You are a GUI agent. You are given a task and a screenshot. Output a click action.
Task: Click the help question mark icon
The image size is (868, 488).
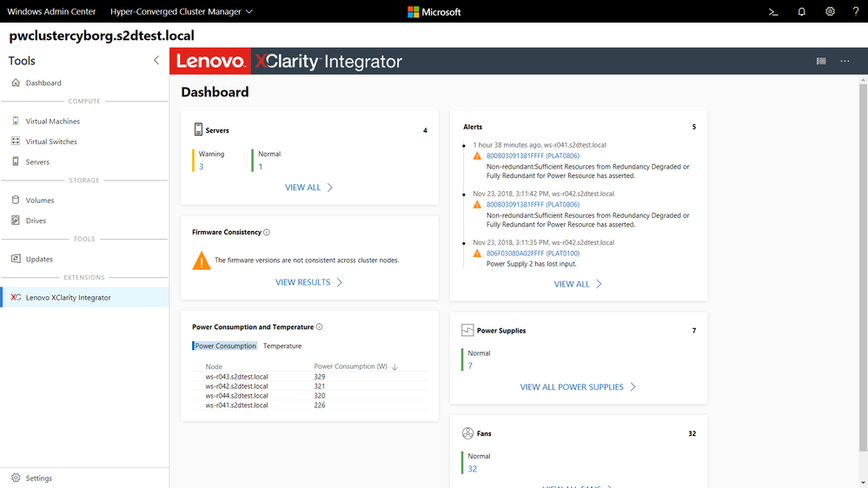click(x=856, y=11)
